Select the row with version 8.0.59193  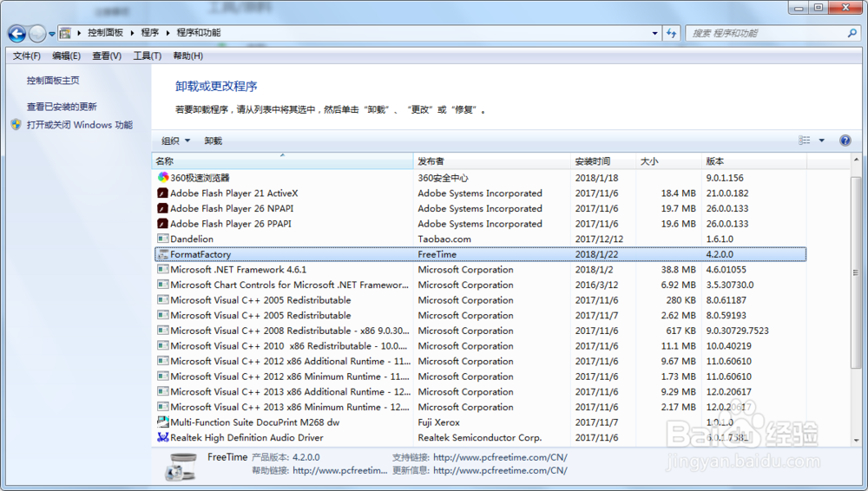tap(479, 315)
